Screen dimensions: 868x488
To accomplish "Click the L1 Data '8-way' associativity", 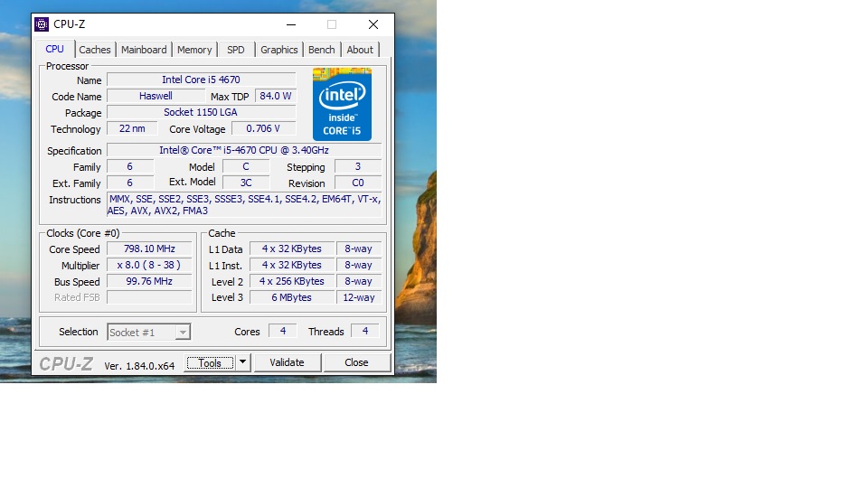I will pos(359,249).
